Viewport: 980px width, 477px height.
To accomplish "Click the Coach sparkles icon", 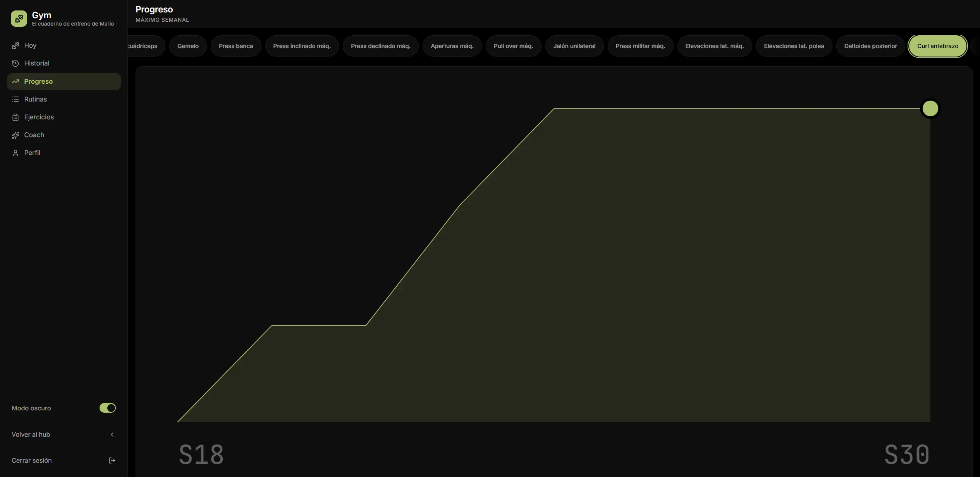I will (15, 135).
